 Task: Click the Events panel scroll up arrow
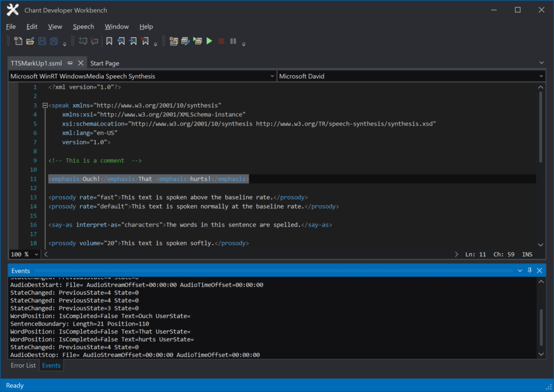[541, 282]
